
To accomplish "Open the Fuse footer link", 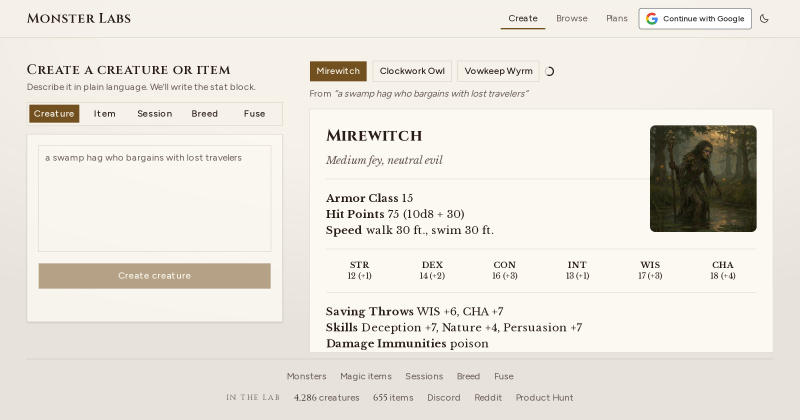I will coord(504,376).
